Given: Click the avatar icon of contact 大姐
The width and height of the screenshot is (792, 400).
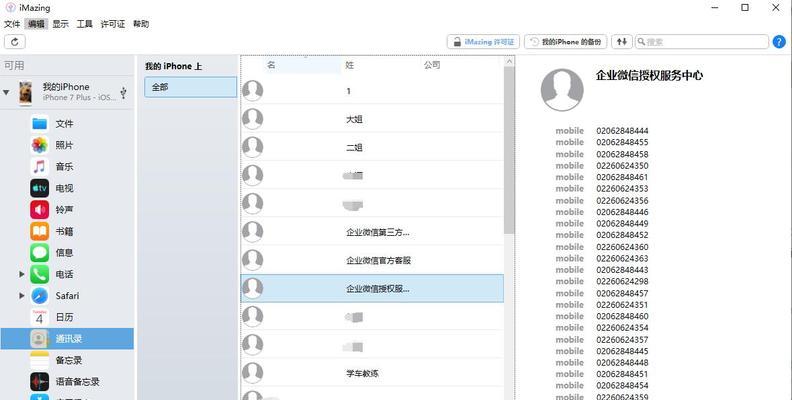Looking at the screenshot, I should click(253, 119).
